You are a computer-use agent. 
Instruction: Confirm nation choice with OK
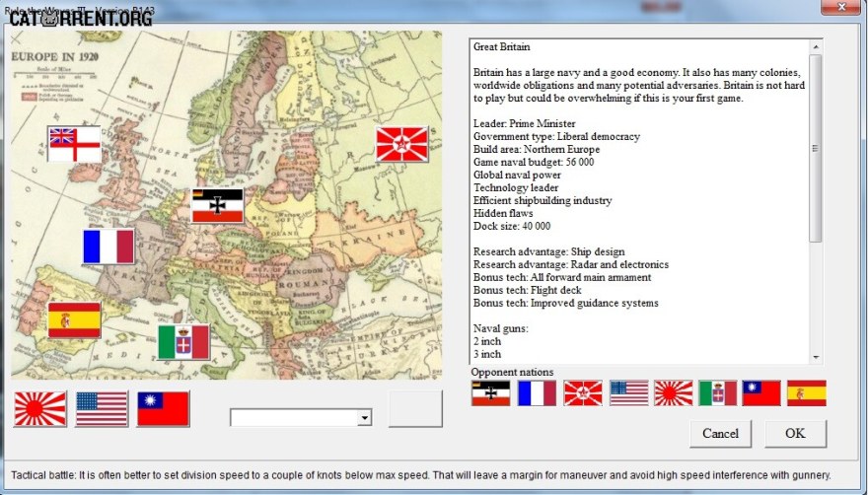point(795,434)
